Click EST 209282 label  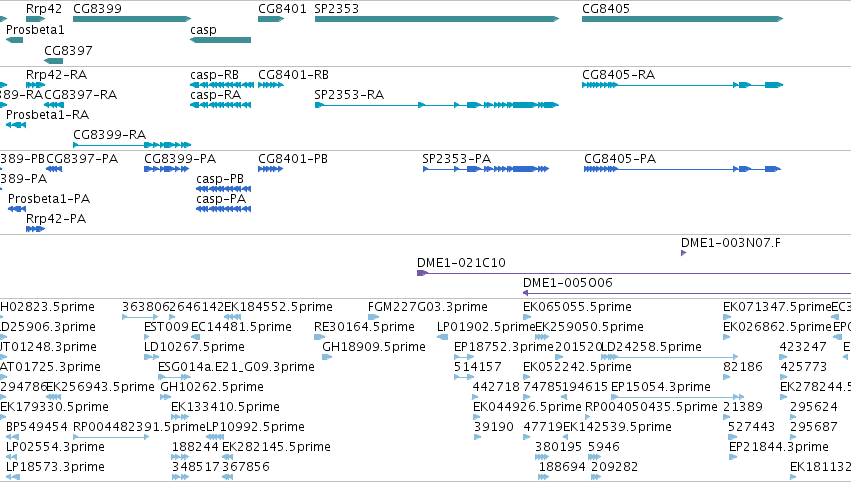tap(614, 467)
